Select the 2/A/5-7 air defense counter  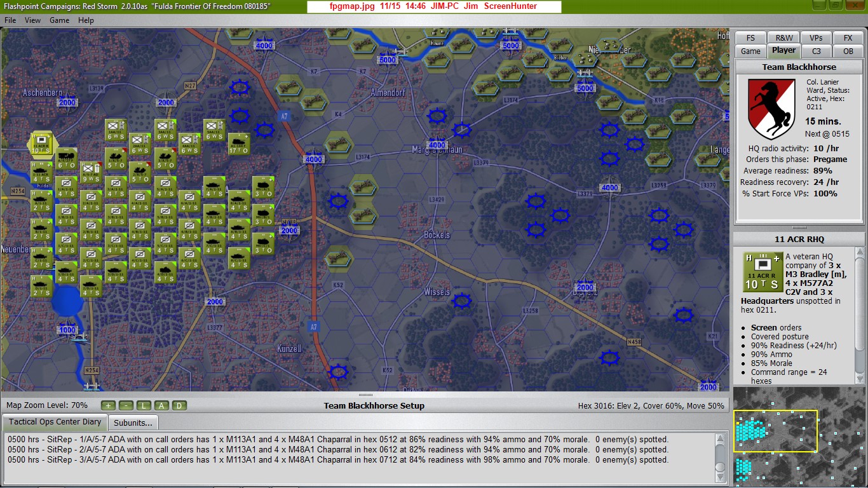pyautogui.click(x=140, y=172)
